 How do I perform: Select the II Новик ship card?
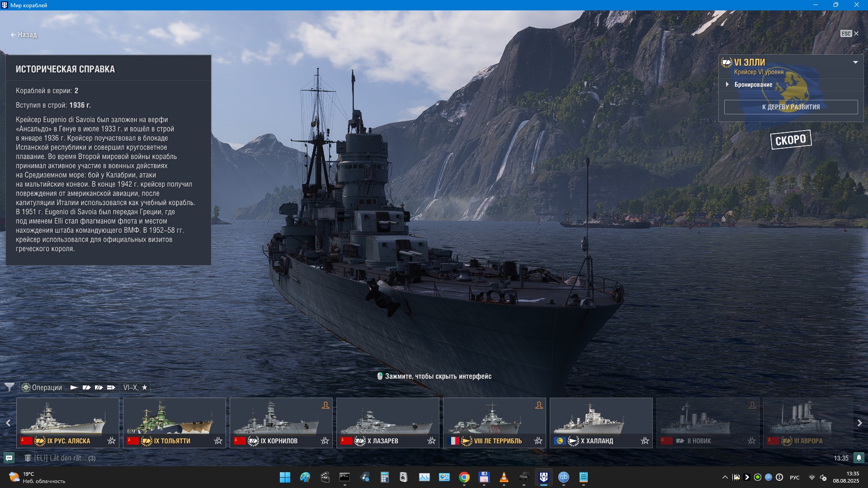pos(708,423)
